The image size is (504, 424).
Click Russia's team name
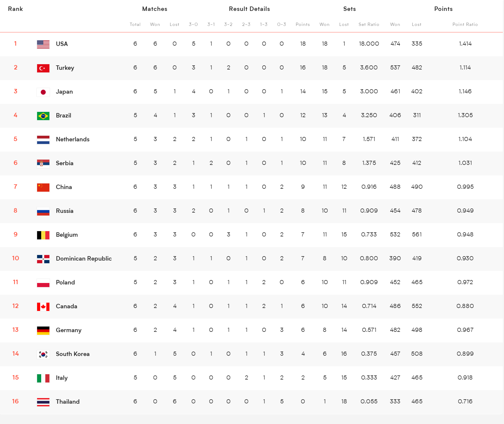coord(65,211)
